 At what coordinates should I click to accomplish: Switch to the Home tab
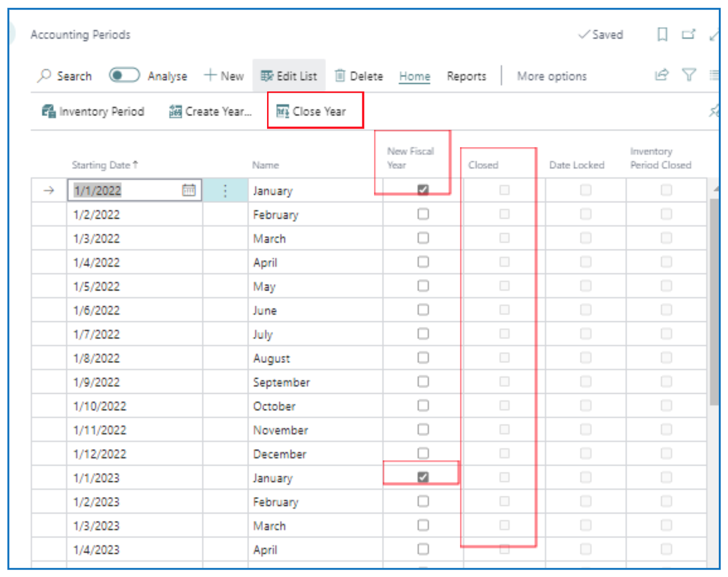point(414,76)
